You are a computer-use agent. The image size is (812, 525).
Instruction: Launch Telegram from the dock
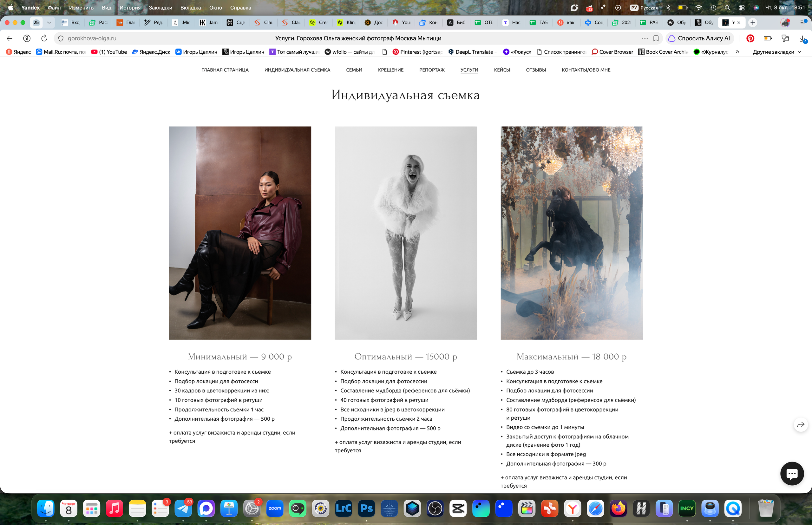pyautogui.click(x=183, y=508)
